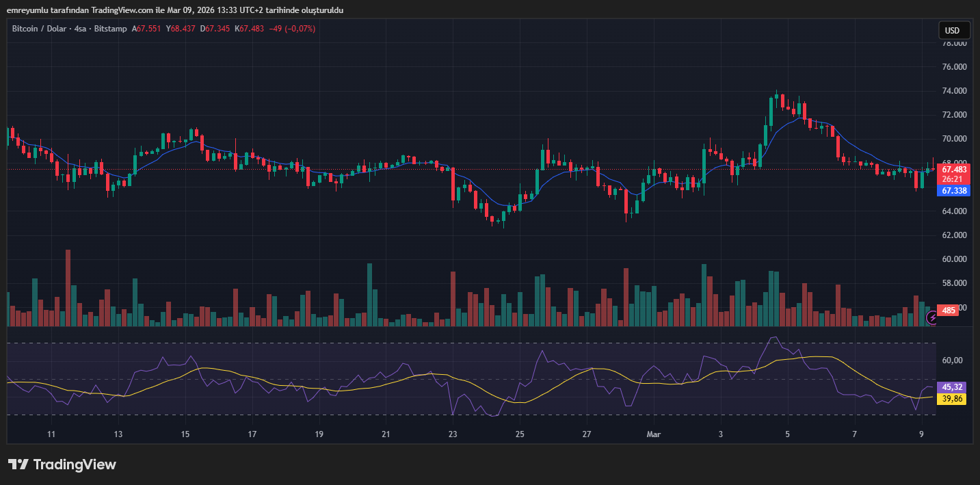980x485 pixels.
Task: Click the Mar label on the time axis
Action: pos(653,434)
